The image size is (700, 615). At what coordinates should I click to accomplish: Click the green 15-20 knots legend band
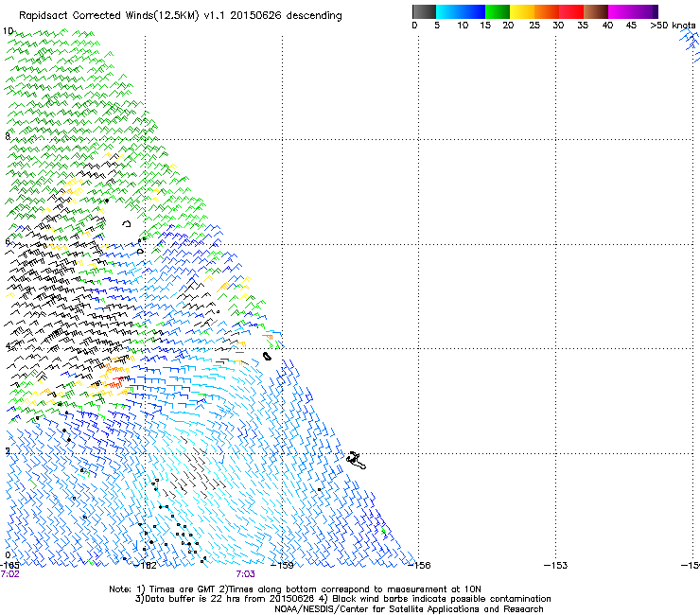(x=498, y=11)
